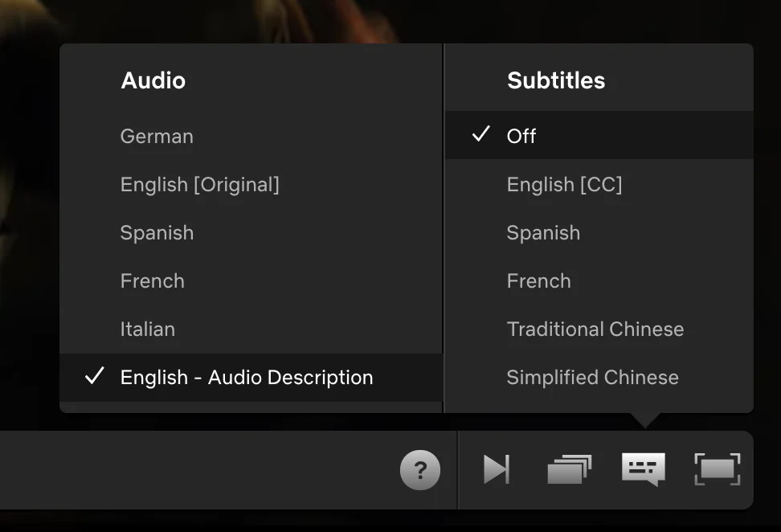Click the checkmark beside English - Audio Description
781x532 pixels.
click(x=95, y=376)
